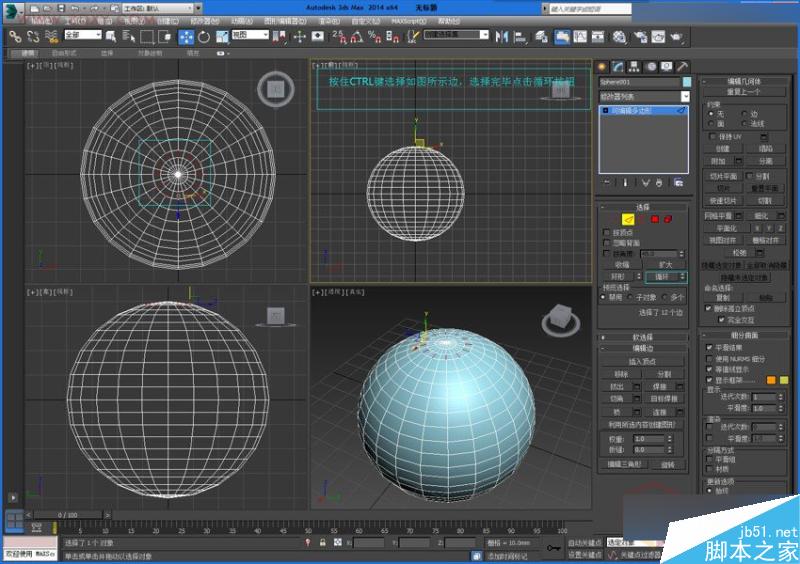Expand the 软选择 (Soft Selection) rollout
Screen dimensions: 800x564
coord(643,337)
